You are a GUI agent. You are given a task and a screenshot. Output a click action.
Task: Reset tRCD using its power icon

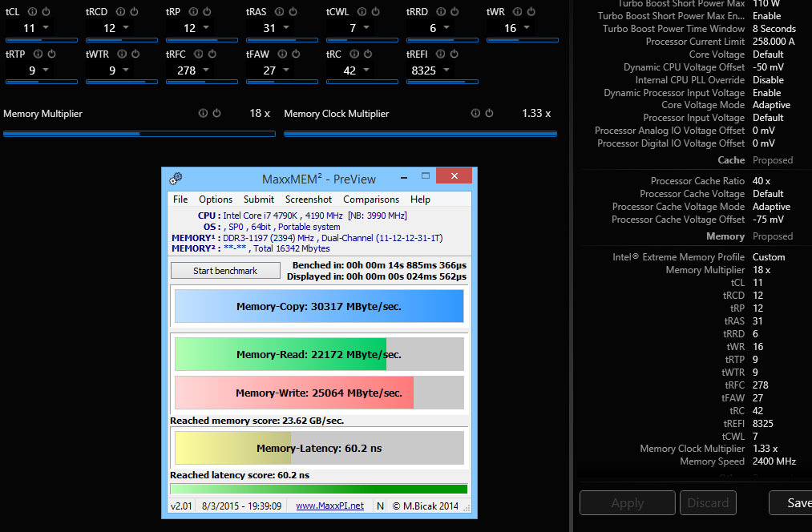(134, 11)
